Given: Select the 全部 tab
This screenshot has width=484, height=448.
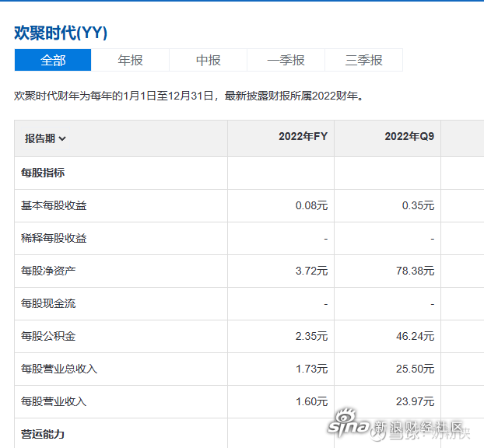Looking at the screenshot, I should 53,60.
